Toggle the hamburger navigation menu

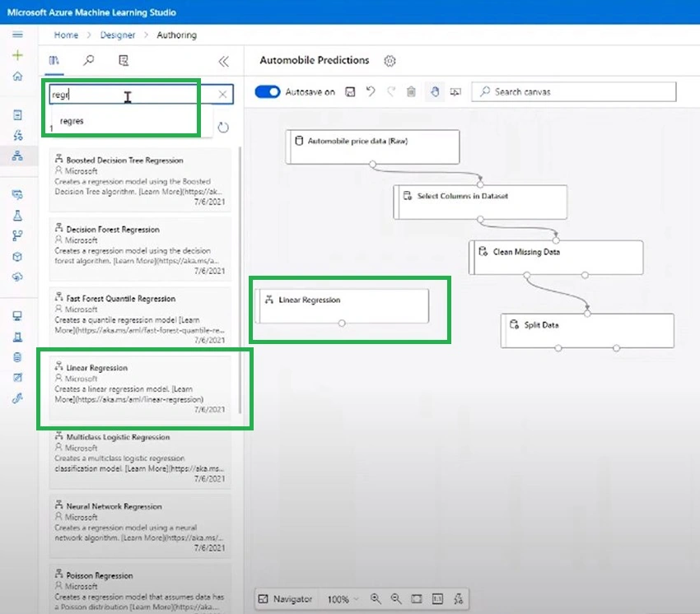pyautogui.click(x=17, y=35)
